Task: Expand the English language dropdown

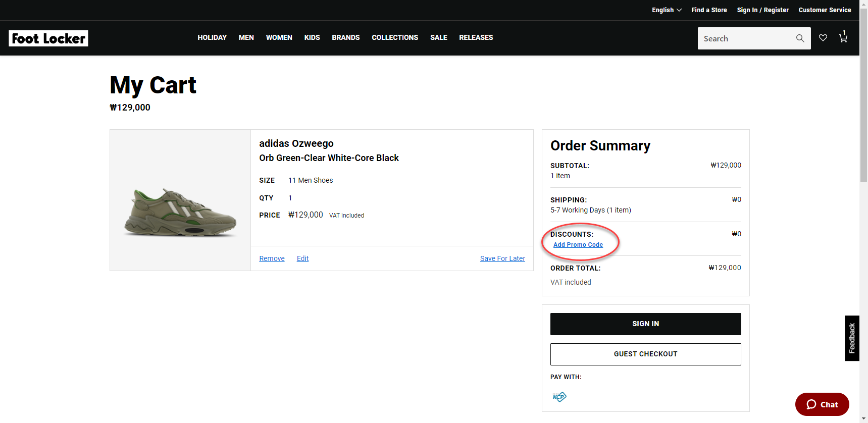Action: pos(667,10)
